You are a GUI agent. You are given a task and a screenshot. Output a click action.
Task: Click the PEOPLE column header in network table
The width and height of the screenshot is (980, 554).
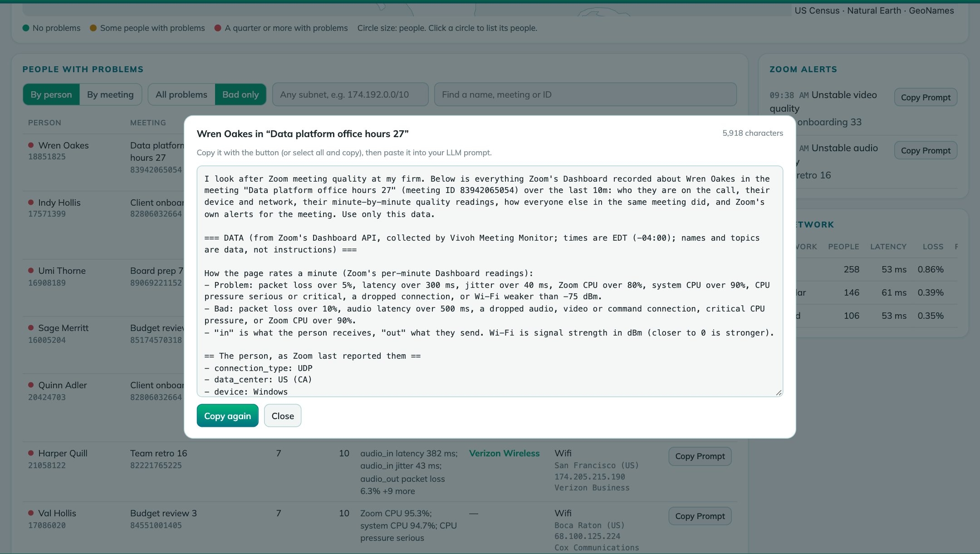pyautogui.click(x=843, y=247)
